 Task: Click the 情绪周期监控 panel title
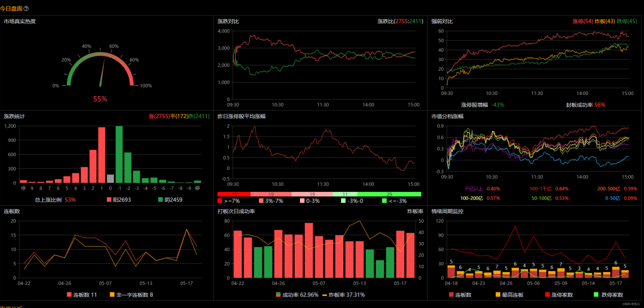pyautogui.click(x=447, y=211)
